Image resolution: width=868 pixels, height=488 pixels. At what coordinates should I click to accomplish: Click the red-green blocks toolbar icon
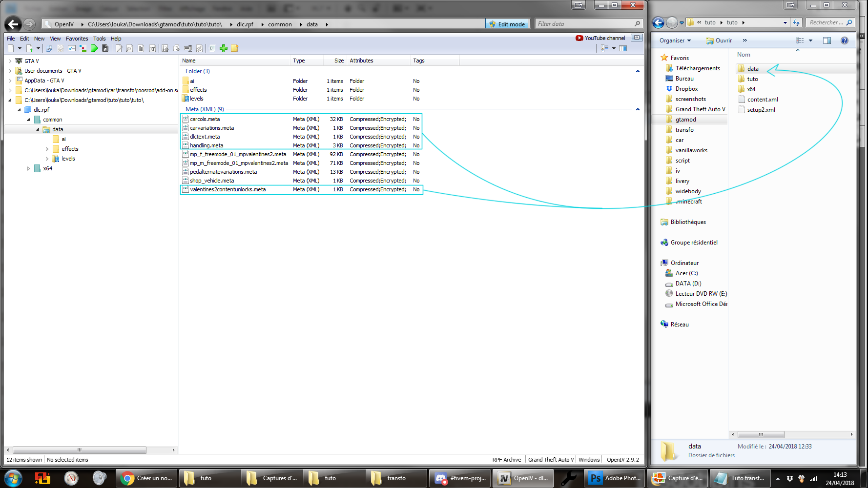coord(83,48)
